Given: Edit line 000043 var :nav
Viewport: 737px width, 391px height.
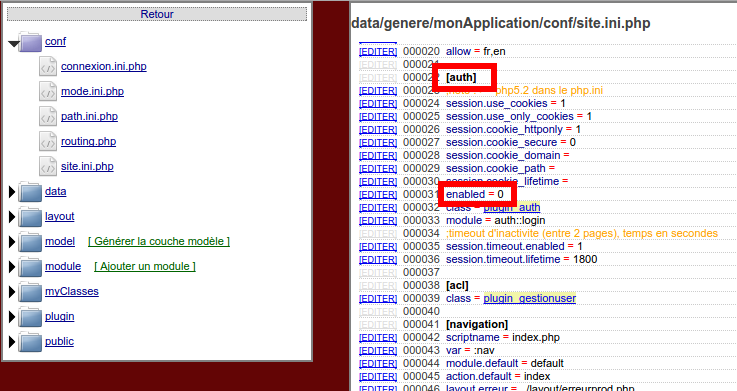Looking at the screenshot, I should click(x=378, y=351).
